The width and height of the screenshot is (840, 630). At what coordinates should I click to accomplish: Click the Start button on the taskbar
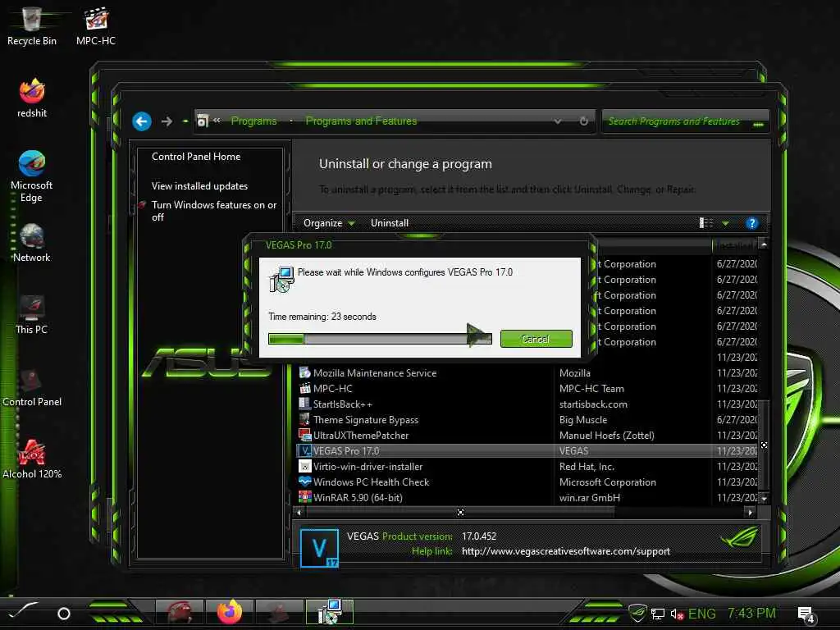tap(22, 610)
